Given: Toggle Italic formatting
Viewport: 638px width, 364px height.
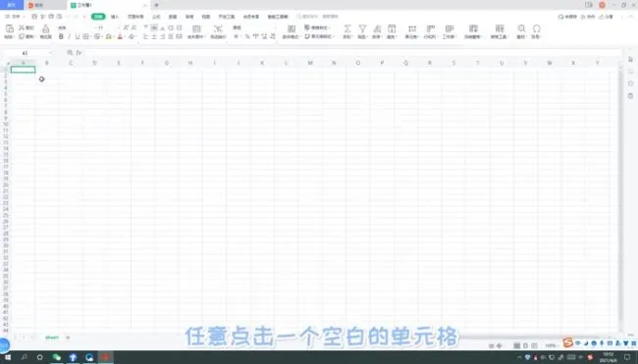Looking at the screenshot, I should 69,36.
